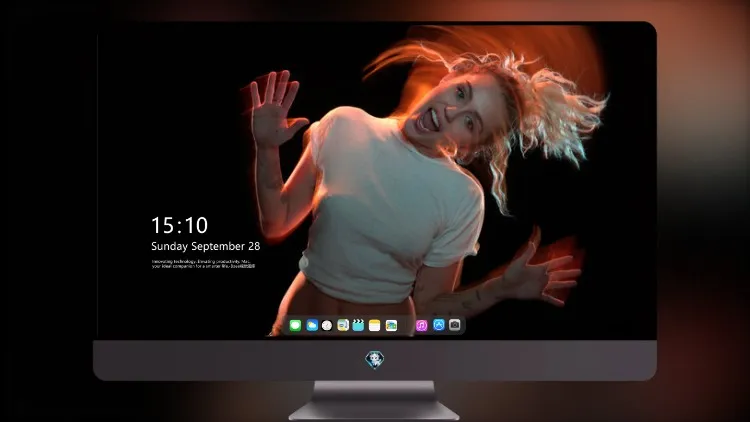This screenshot has height=422, width=750.
Task: Click the logo badge on the monitor chin
Action: point(375,360)
